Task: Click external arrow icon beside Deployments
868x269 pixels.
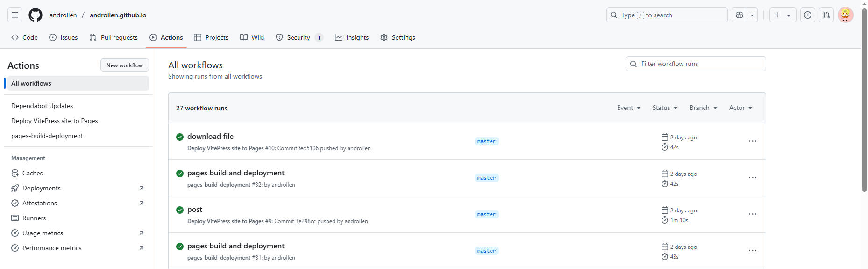Action: pyautogui.click(x=142, y=188)
